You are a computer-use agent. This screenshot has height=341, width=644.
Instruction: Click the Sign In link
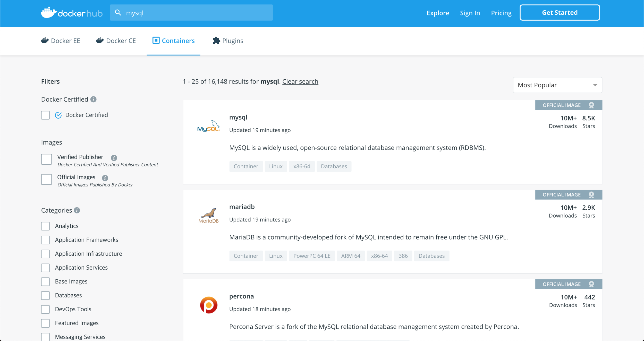click(x=470, y=13)
